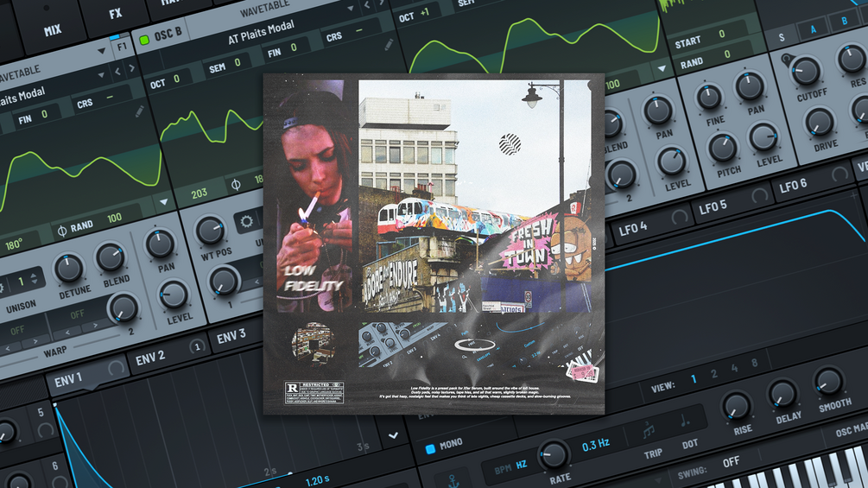Click the key-track icon above CUTOFF knob
The width and height of the screenshot is (868, 488).
(x=787, y=58)
